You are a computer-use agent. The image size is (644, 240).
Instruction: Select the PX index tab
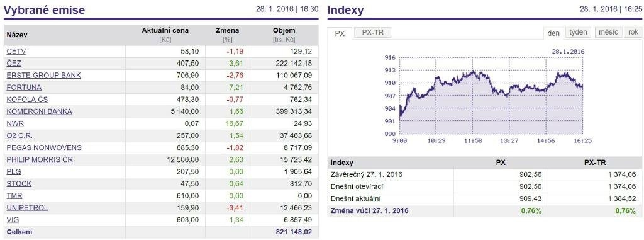click(x=340, y=33)
